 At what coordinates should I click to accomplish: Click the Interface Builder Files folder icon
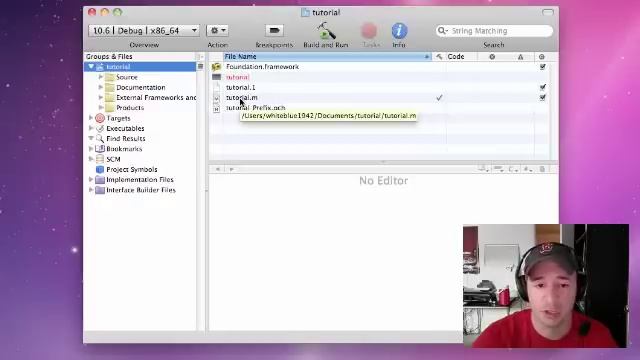(100, 190)
